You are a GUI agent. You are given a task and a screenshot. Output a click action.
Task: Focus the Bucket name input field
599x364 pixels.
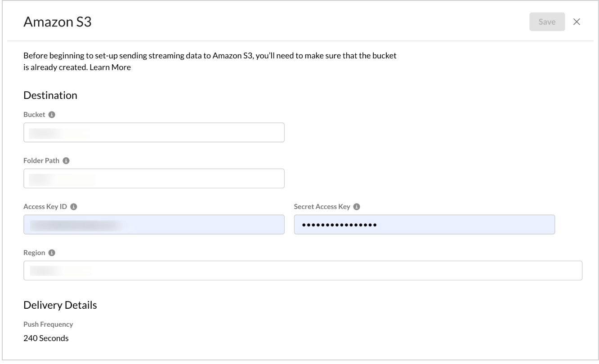[154, 133]
